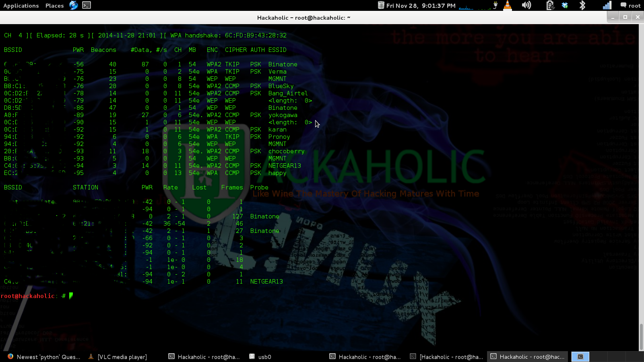Click the root@hackaholic shell prompt

coord(33,296)
